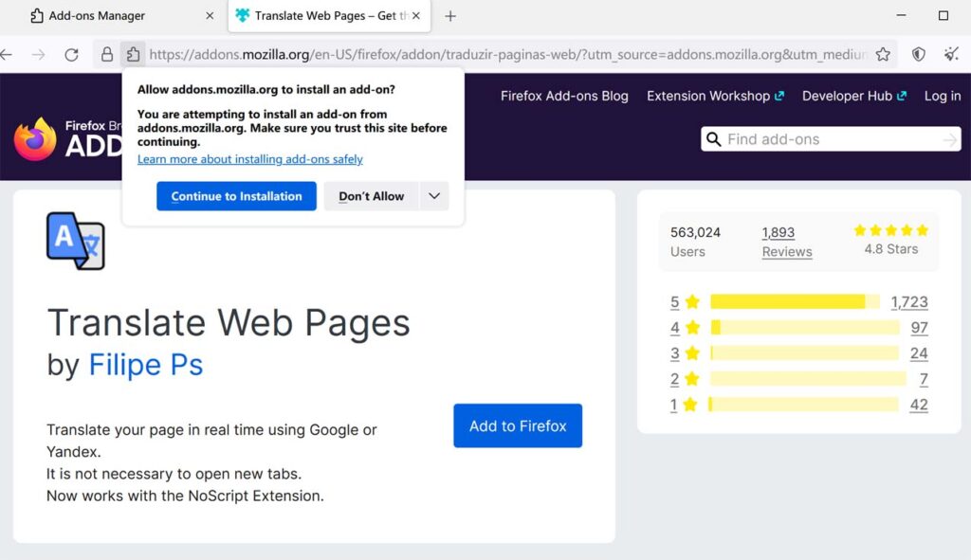This screenshot has width=971, height=560.
Task: Click the rightmost toolbar extension icon
Action: coord(951,54)
